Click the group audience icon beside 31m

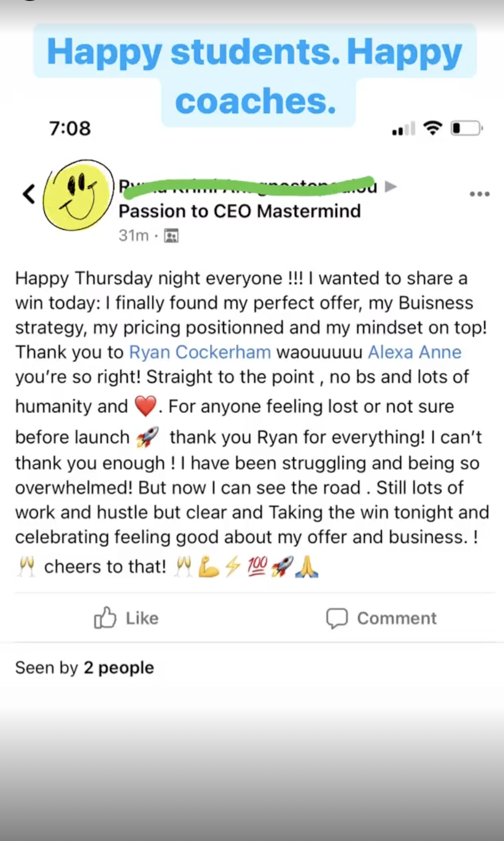pos(171,235)
